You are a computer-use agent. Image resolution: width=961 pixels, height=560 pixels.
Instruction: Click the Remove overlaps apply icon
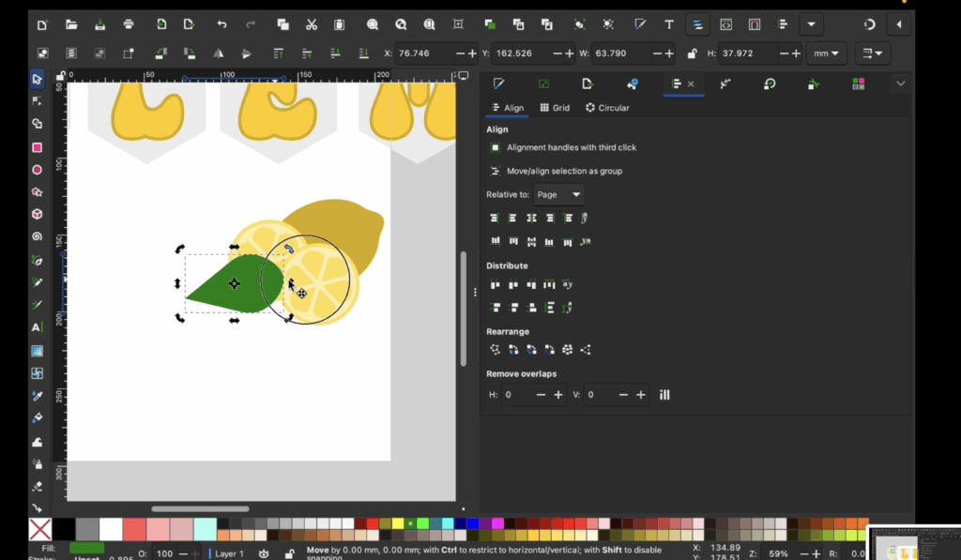point(664,395)
